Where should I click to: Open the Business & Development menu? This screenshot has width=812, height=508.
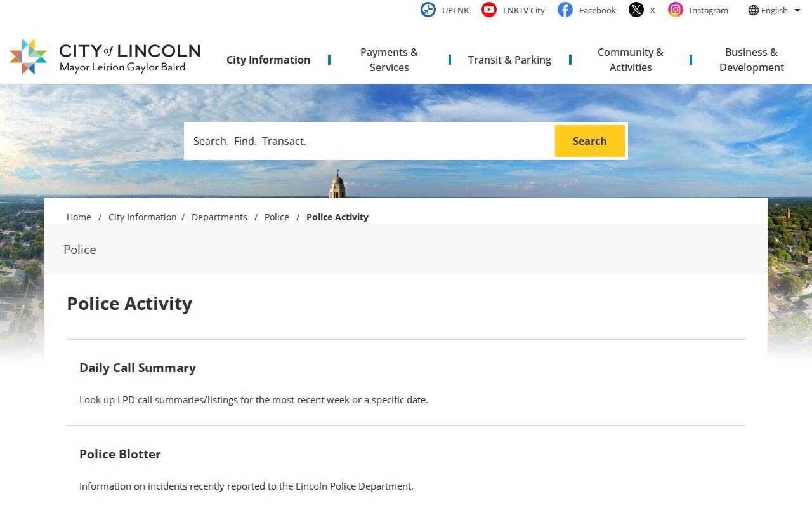tap(752, 60)
